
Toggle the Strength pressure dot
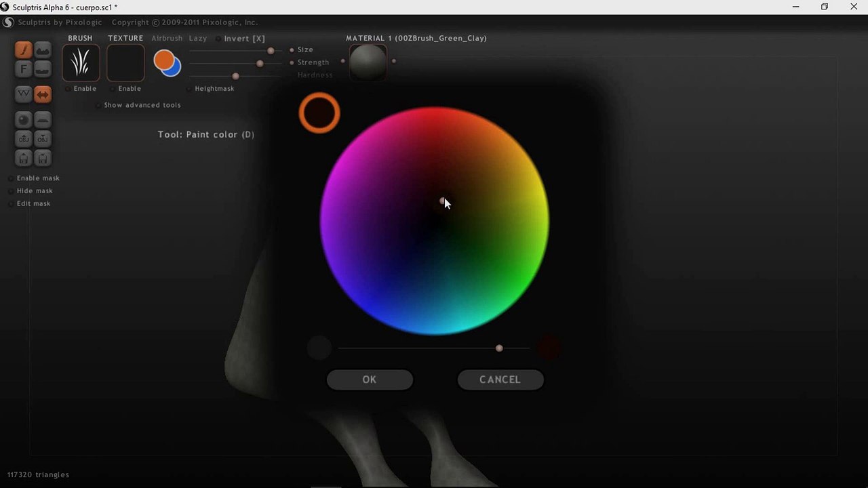[x=292, y=62]
